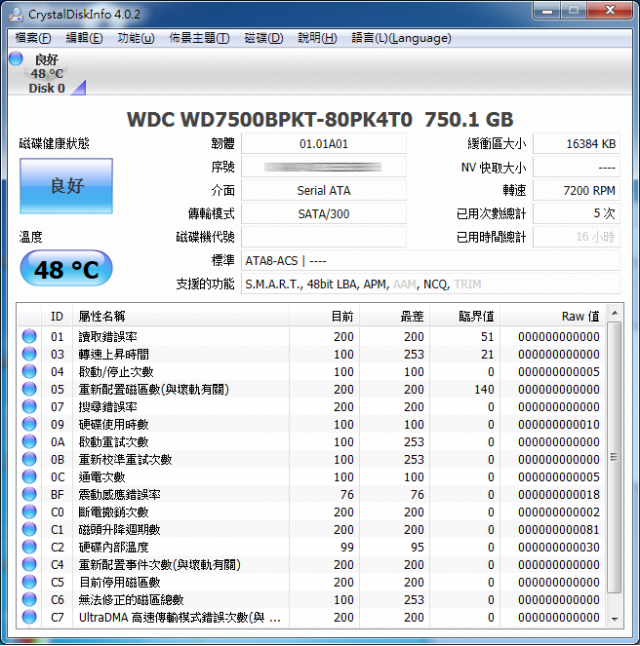This screenshot has height=646, width=640.
Task: Click status orb for 05 重新配置磁區數
Action: click(29, 389)
